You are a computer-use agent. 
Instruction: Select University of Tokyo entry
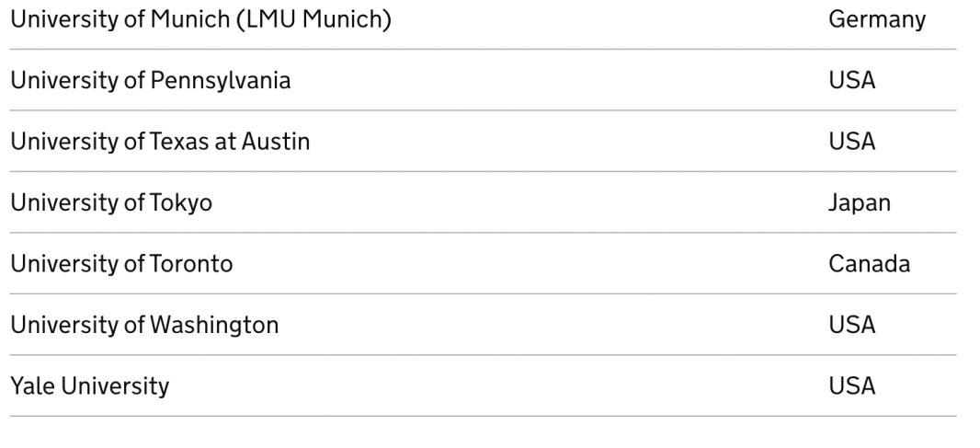[111, 202]
